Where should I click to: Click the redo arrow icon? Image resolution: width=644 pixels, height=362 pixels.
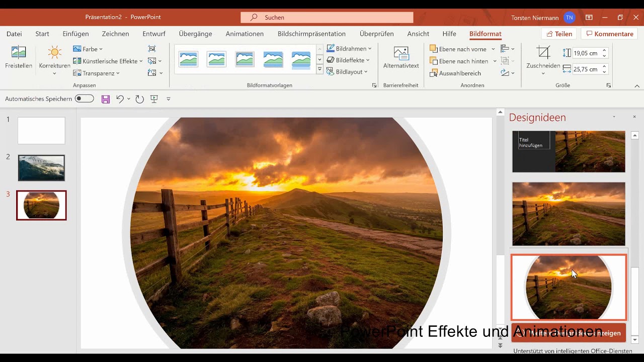click(139, 99)
